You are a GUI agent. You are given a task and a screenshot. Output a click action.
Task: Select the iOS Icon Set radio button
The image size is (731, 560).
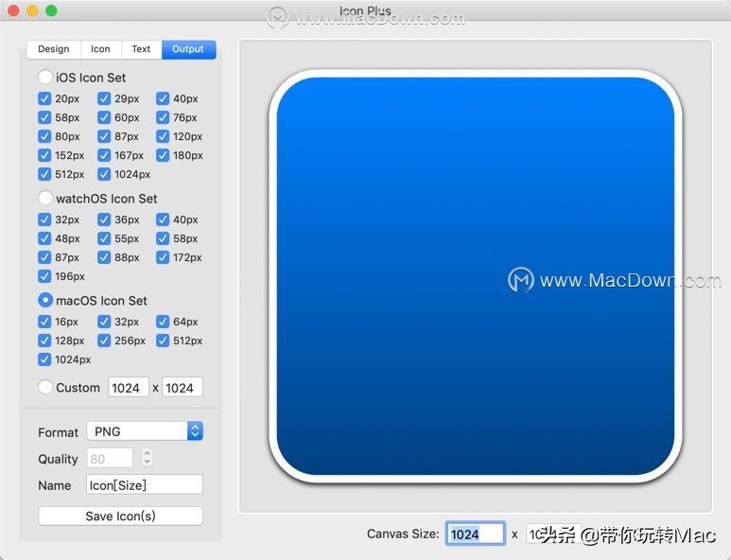(x=45, y=77)
